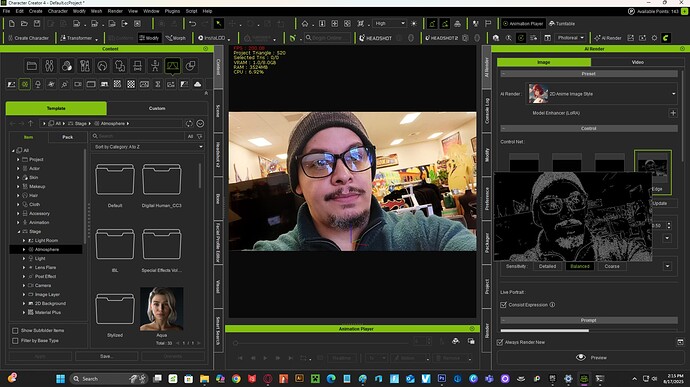Click the New Project icon
Viewport: 690px width, 387px height.
(x=12, y=23)
